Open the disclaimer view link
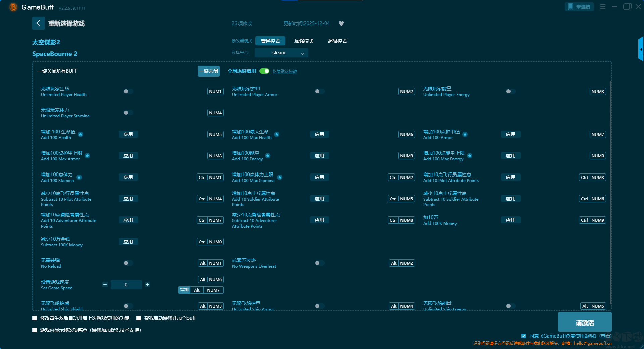Screen dimensions: 644x349 click(605, 336)
